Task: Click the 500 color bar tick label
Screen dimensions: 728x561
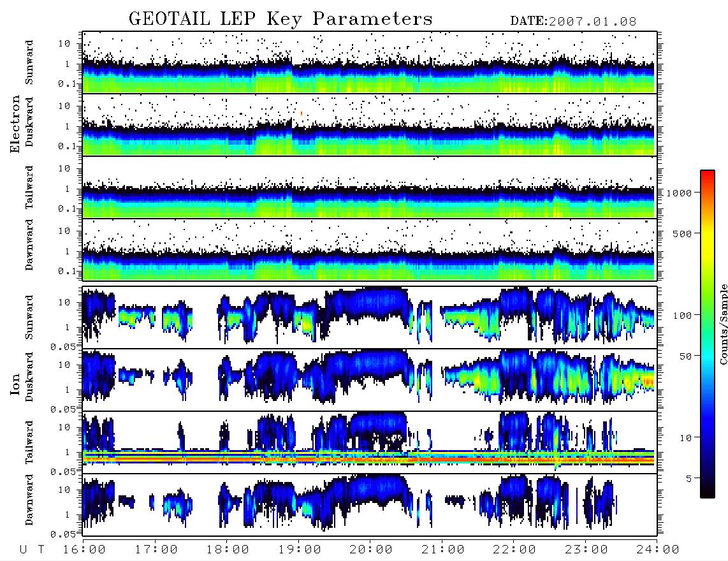Action: [682, 233]
